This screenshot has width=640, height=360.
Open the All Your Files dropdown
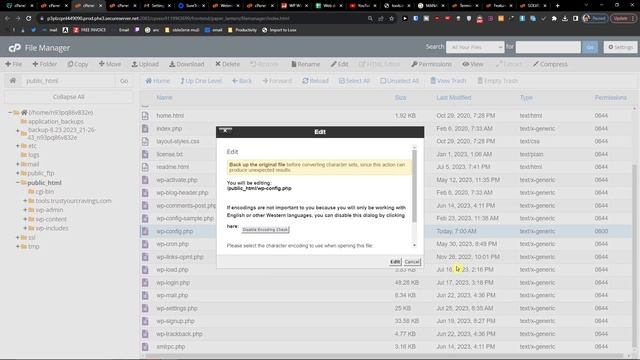[475, 47]
